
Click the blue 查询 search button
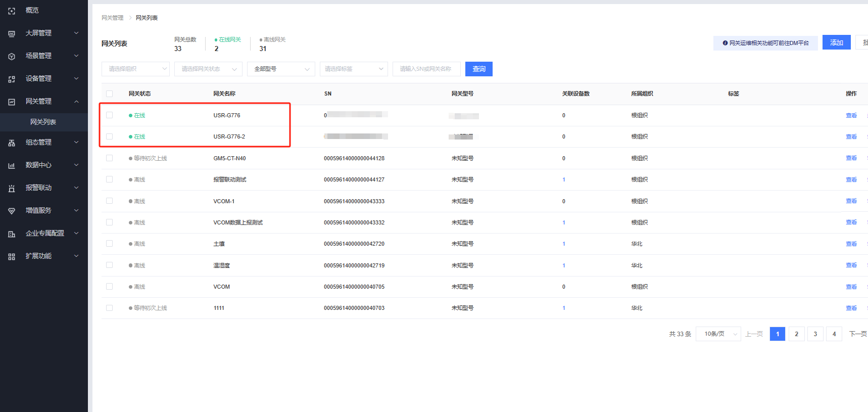pos(478,69)
